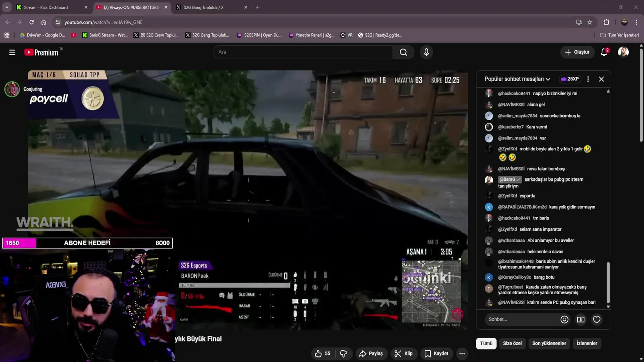The image size is (644, 362).
Task: Reload the current page
Action: point(31,22)
